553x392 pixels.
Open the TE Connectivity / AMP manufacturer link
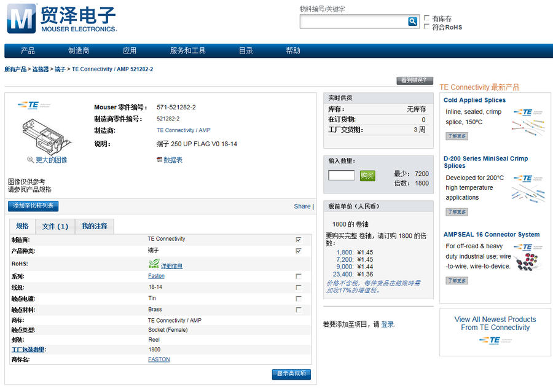pyautogui.click(x=183, y=130)
